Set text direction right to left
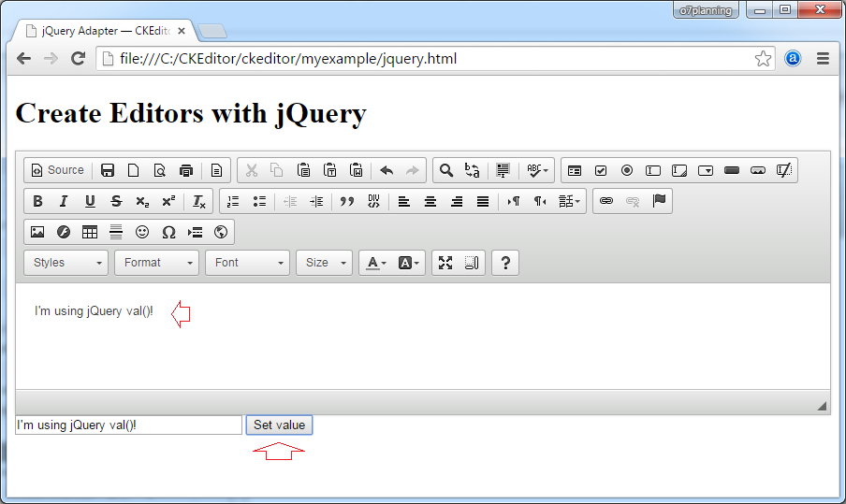The width and height of the screenshot is (846, 504). 540,201
